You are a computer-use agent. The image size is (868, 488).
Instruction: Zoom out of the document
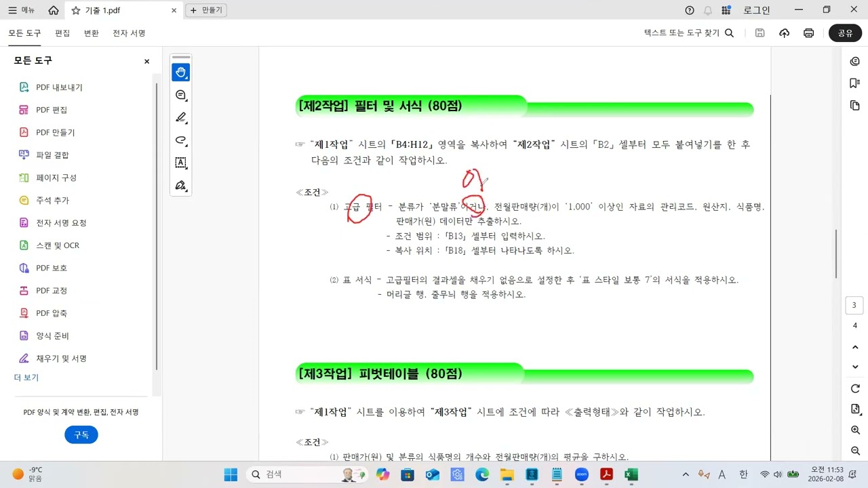[x=854, y=451]
